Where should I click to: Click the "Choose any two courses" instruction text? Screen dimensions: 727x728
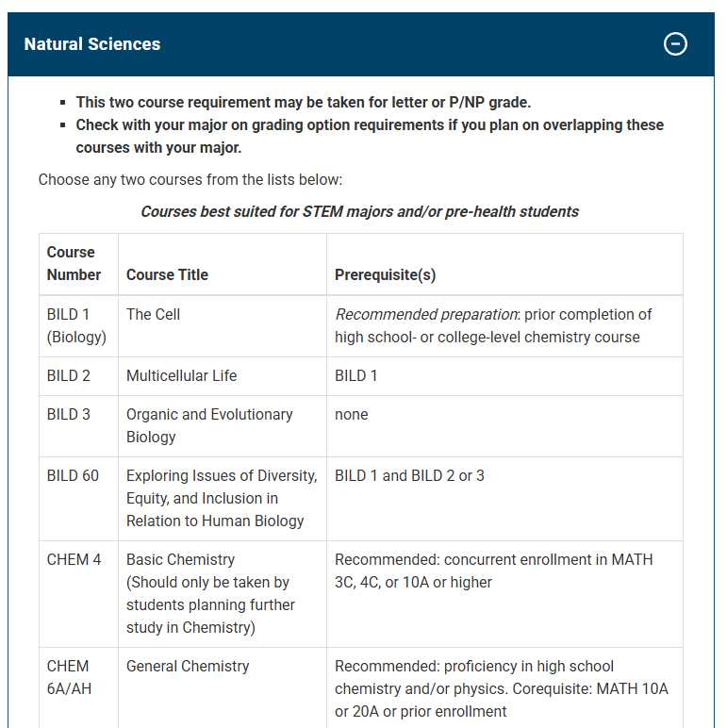(190, 179)
